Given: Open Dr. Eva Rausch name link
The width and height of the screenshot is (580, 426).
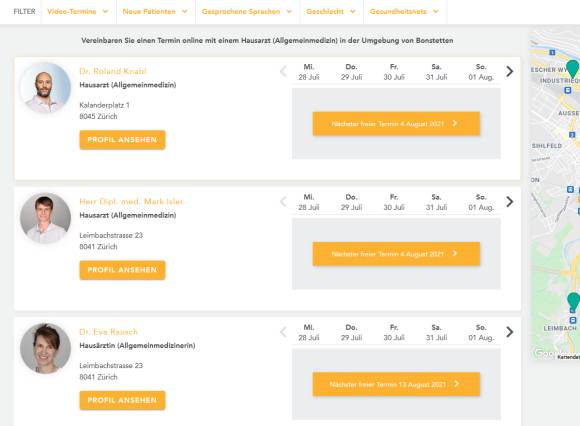Looking at the screenshot, I should click(x=108, y=332).
